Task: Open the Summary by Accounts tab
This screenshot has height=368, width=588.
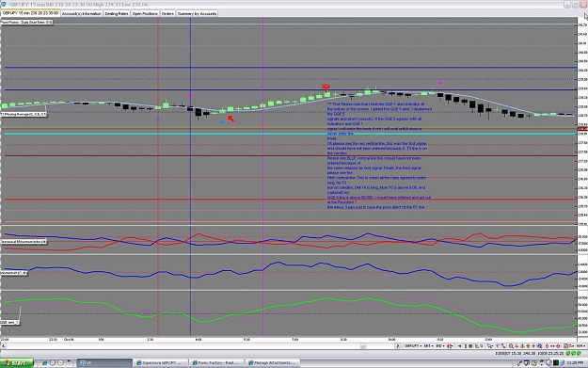Action: coord(197,13)
